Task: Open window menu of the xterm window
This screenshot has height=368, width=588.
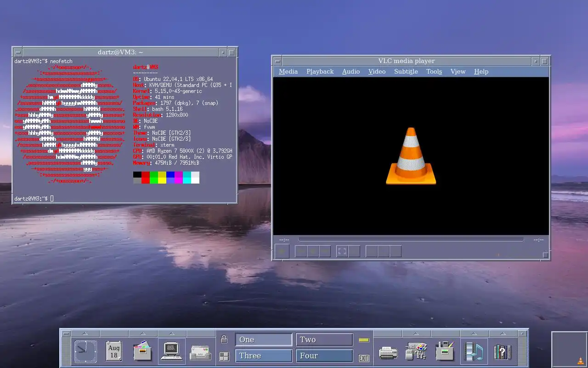Action: tap(17, 52)
